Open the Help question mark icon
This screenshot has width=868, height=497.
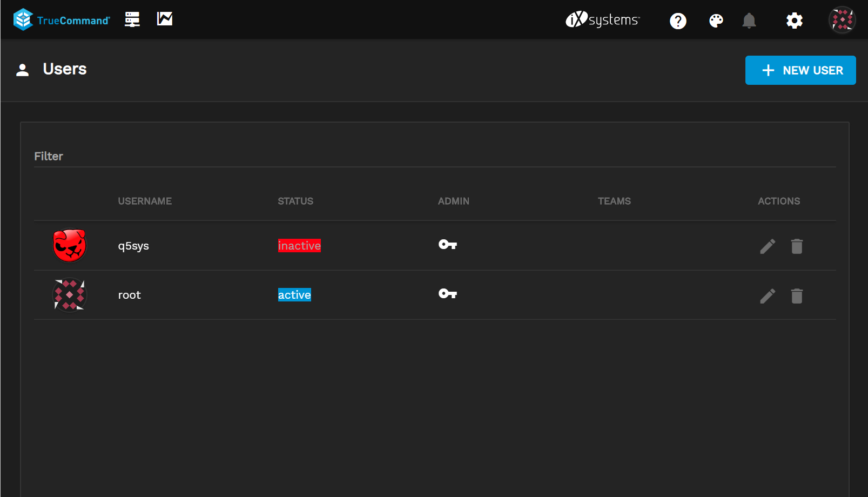click(678, 20)
